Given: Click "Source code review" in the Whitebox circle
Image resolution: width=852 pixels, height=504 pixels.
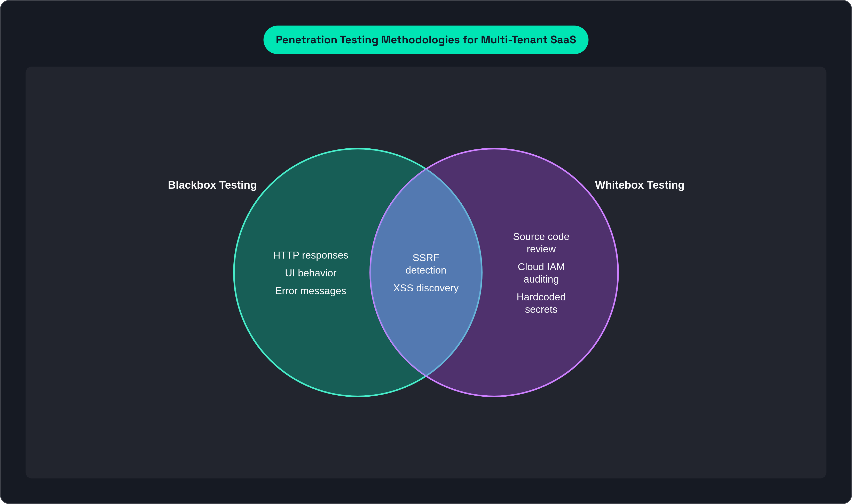Looking at the screenshot, I should (x=541, y=243).
